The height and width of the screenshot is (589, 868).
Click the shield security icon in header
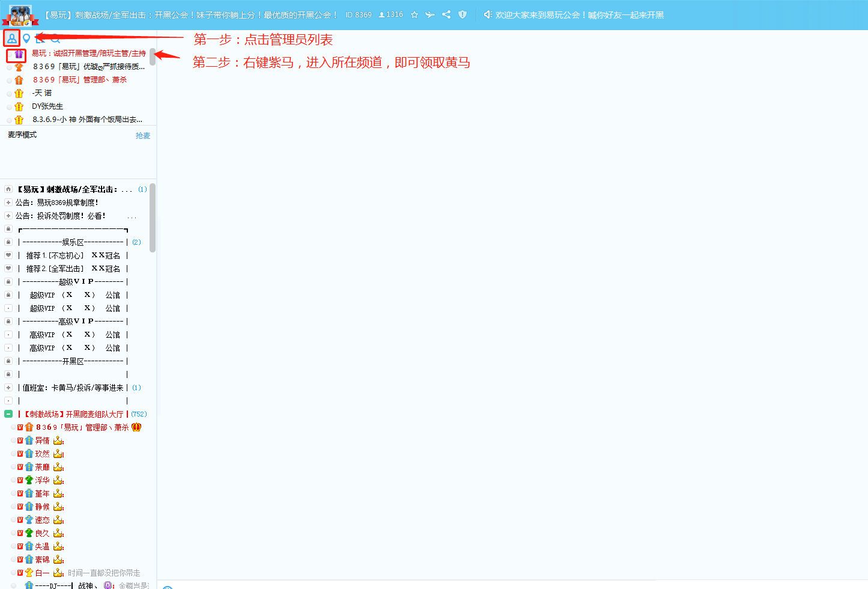(x=463, y=15)
